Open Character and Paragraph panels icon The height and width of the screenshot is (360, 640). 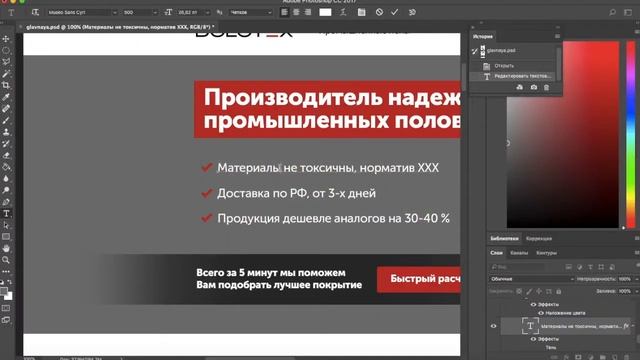[x=362, y=12]
